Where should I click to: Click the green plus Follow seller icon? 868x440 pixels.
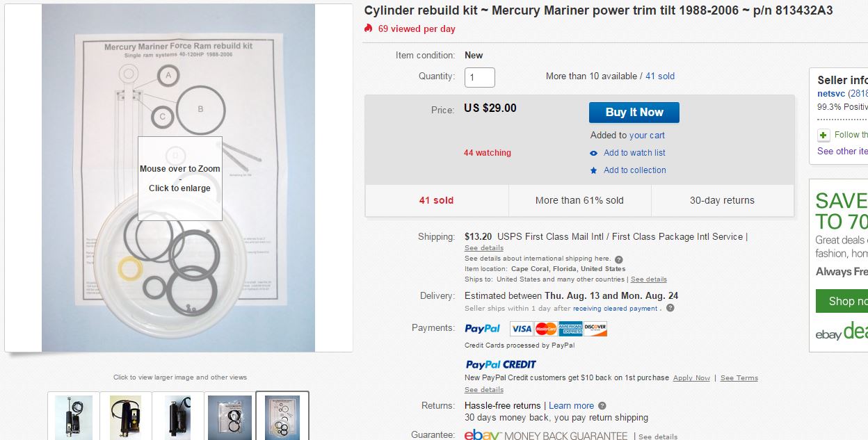(823, 135)
